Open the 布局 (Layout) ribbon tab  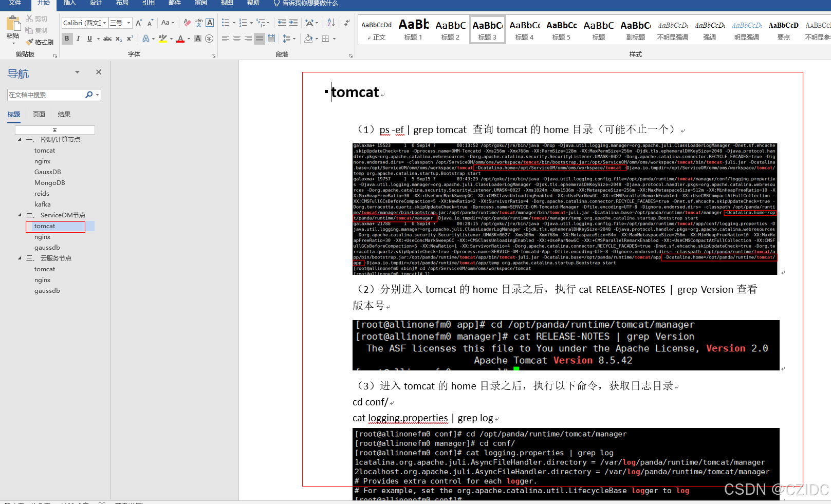pos(122,3)
